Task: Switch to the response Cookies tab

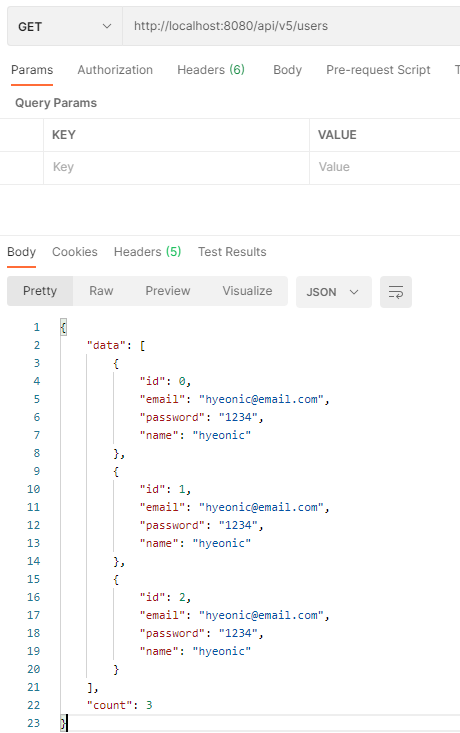Action: [75, 252]
